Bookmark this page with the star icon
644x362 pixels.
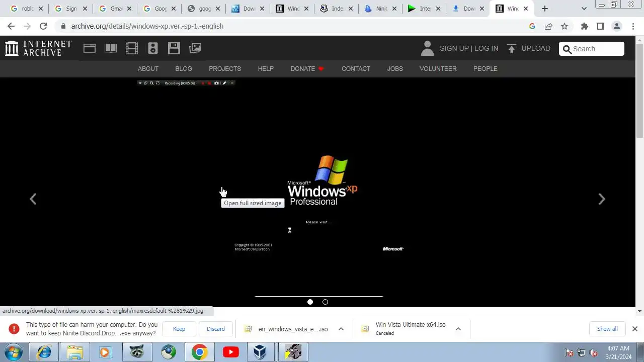565,26
